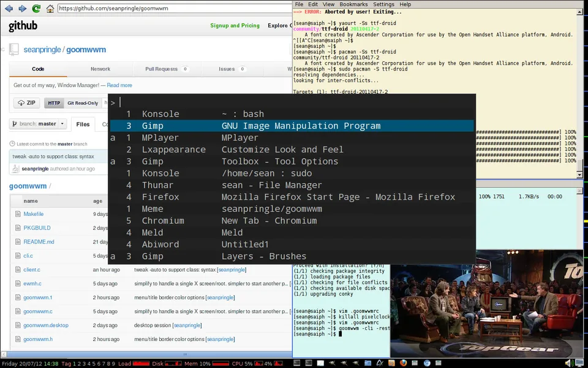Select the 'Lxappearance' row in the window switcher
588x368 pixels.
coord(292,150)
